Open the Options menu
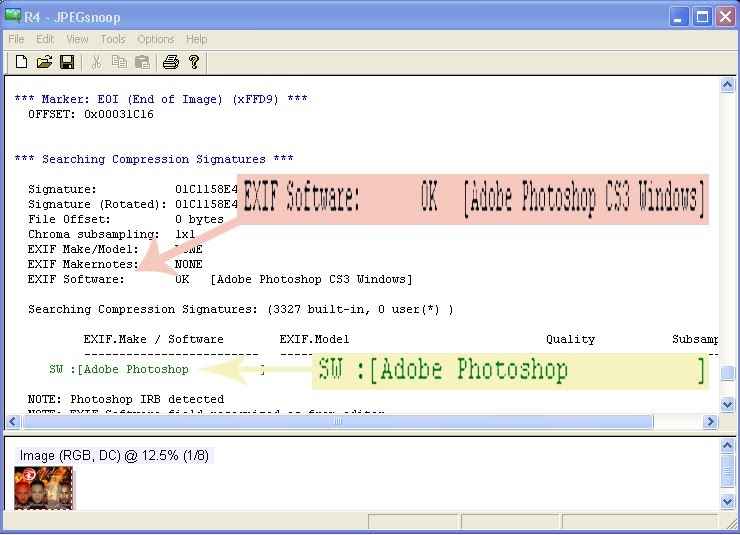740x535 pixels. click(x=156, y=39)
